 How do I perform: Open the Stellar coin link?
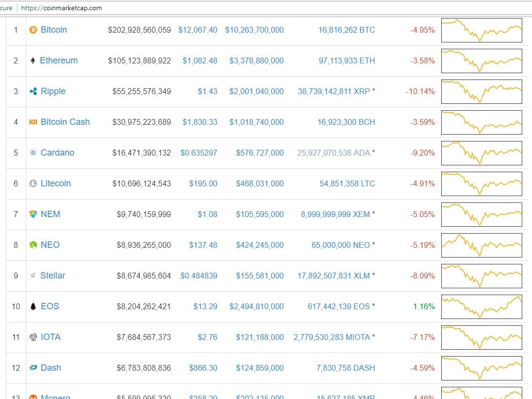(53, 276)
